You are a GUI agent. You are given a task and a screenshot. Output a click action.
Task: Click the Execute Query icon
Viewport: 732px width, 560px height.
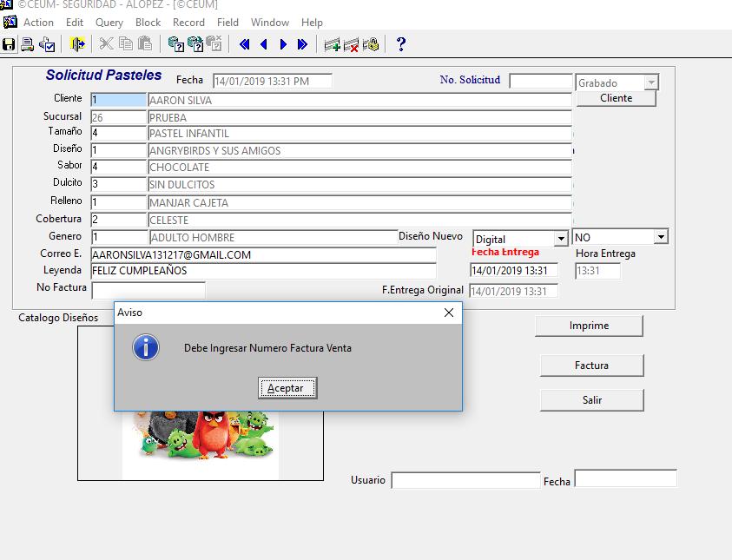[x=195, y=44]
